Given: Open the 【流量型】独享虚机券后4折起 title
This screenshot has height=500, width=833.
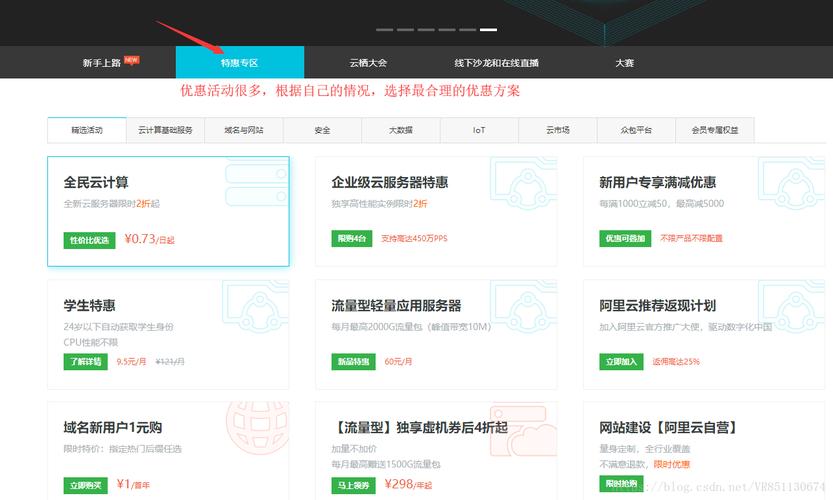Looking at the screenshot, I should pyautogui.click(x=420, y=428).
